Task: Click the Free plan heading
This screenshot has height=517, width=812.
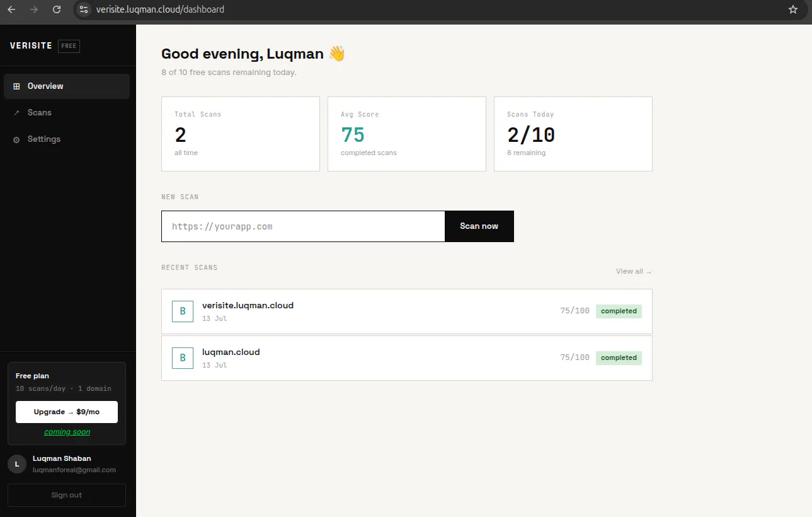Action: point(32,376)
